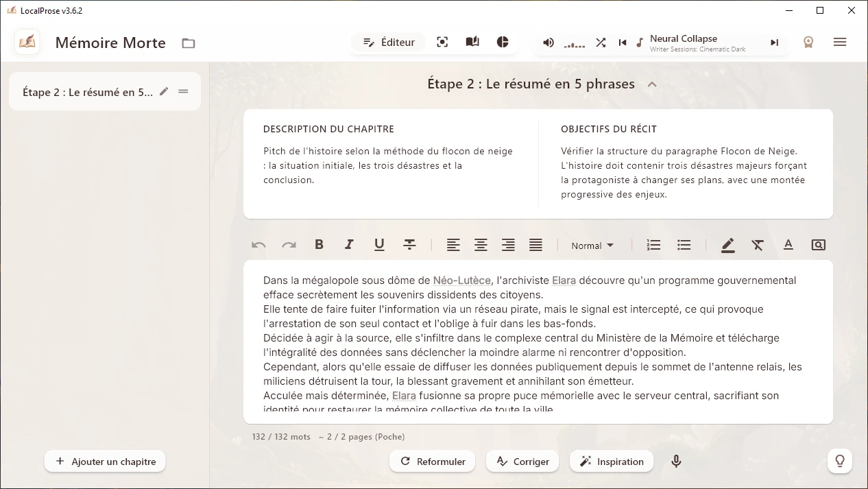
Task: Adjust the music volume level bar
Action: coord(575,45)
